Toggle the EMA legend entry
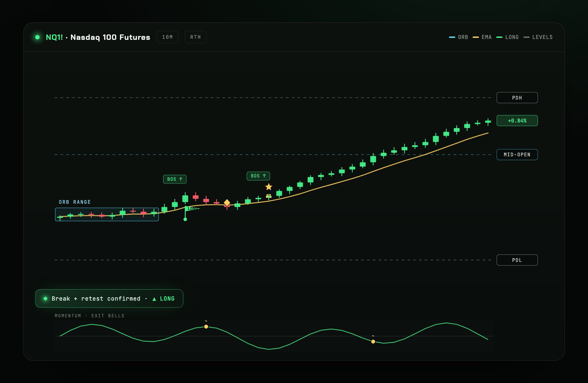The image size is (588, 383). pyautogui.click(x=482, y=37)
